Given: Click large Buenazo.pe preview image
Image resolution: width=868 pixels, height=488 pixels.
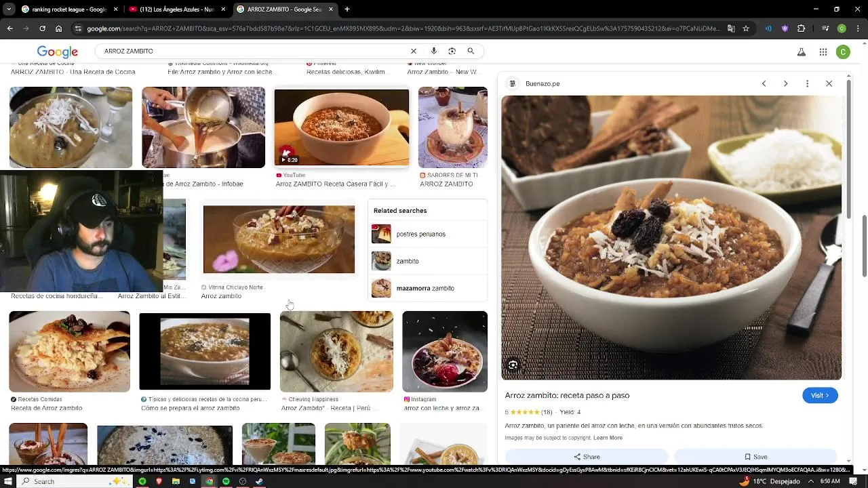Looking at the screenshot, I should (x=671, y=237).
